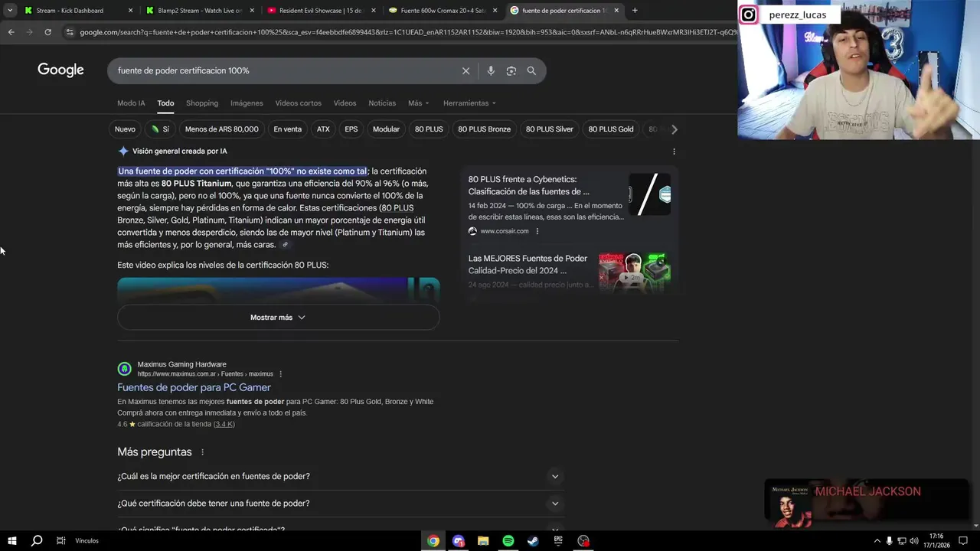Screen dimensions: 980x551
Task: Select the Imágenes search tab
Action: (247, 103)
